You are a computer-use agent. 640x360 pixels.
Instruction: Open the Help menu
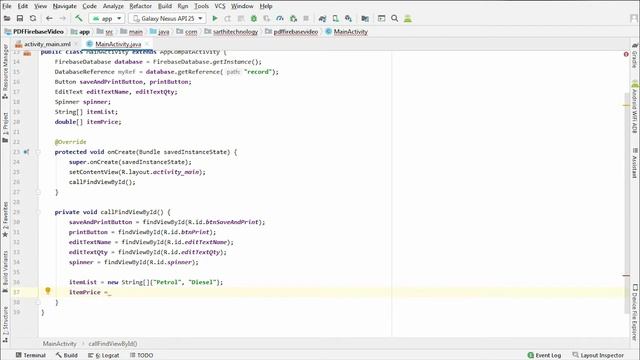pos(266,6)
